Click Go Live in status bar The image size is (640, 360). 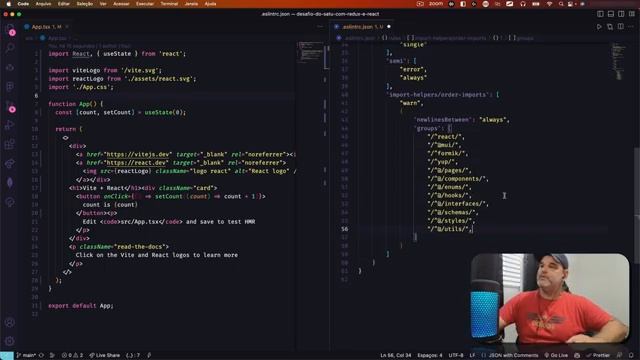click(x=556, y=355)
